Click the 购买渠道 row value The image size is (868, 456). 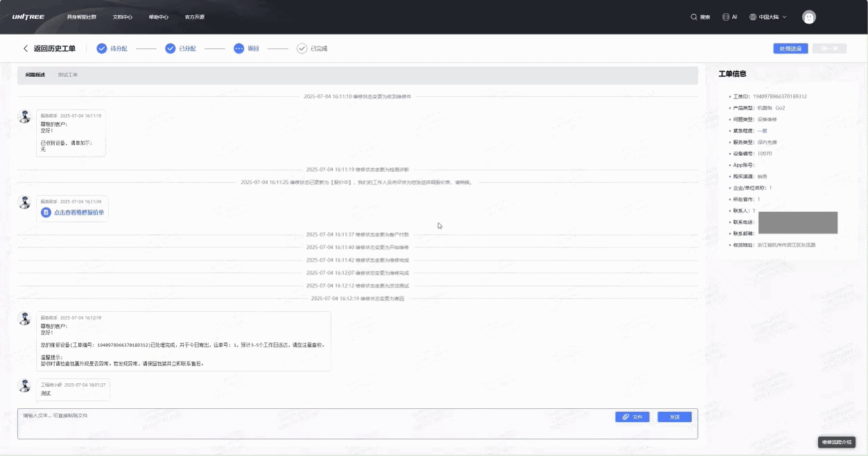point(762,177)
